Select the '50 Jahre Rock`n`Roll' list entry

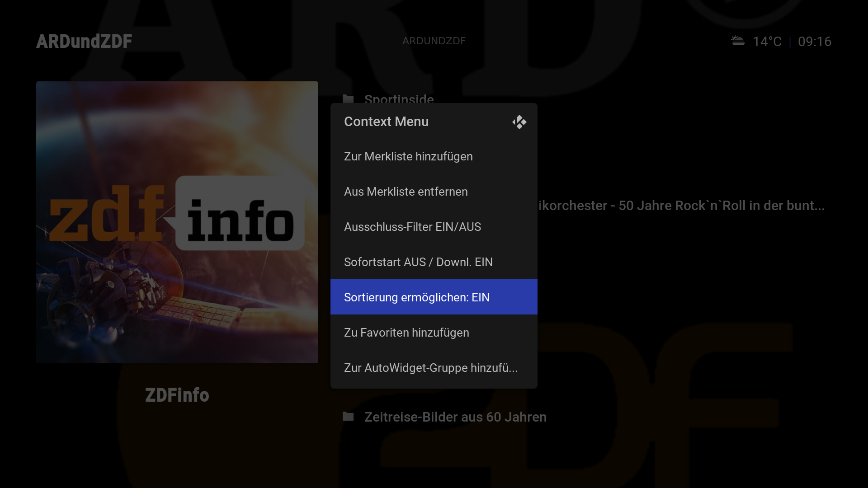pyautogui.click(x=681, y=206)
